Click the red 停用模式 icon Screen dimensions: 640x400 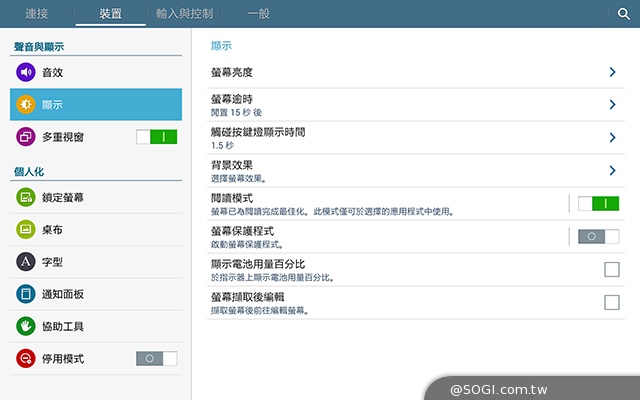point(26,358)
